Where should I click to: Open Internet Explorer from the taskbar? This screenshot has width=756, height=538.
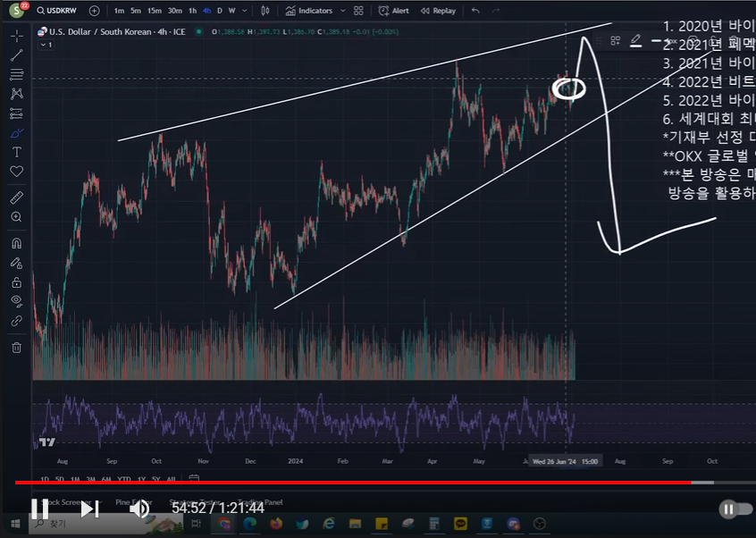tap(329, 524)
